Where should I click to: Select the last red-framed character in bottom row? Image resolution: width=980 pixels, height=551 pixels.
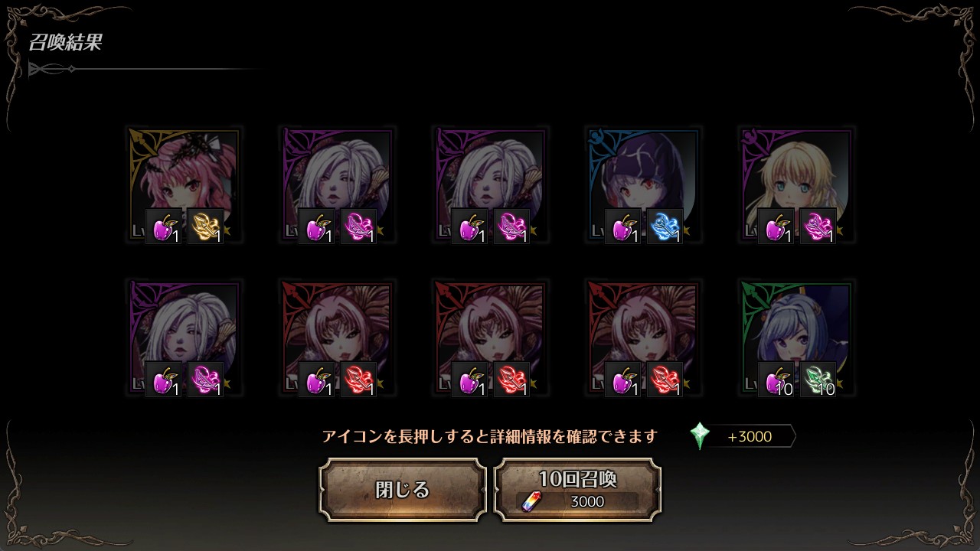tap(643, 338)
